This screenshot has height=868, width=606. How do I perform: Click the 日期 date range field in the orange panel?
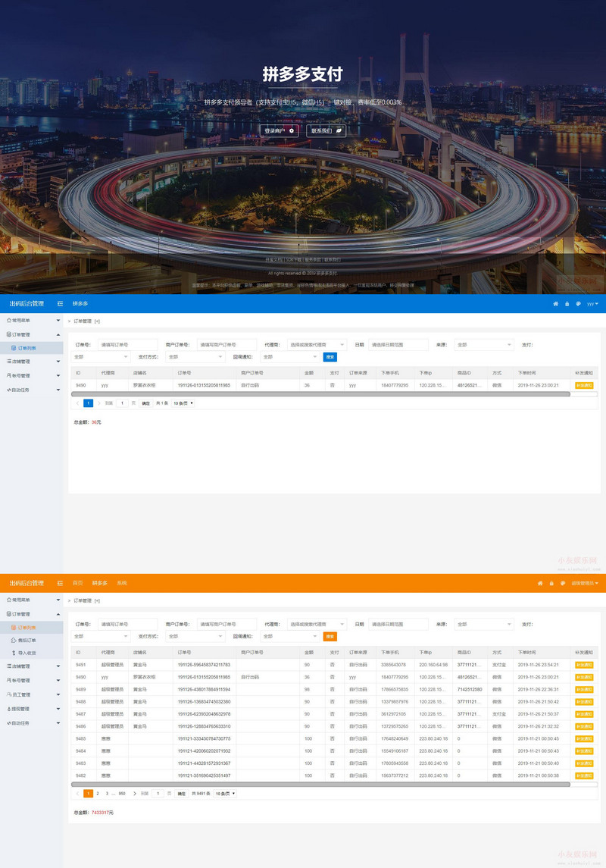pos(398,624)
